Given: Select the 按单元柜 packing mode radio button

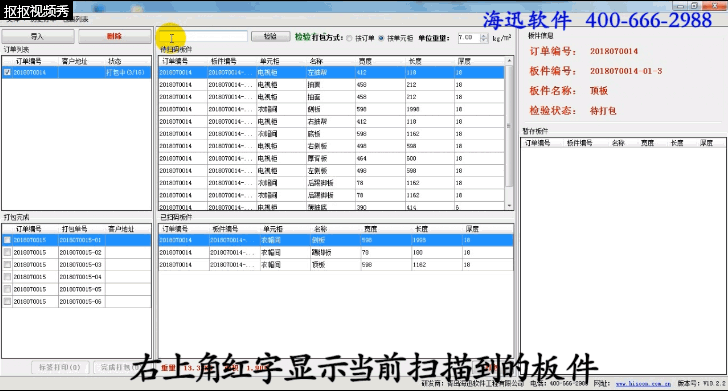Looking at the screenshot, I should click(x=381, y=39).
